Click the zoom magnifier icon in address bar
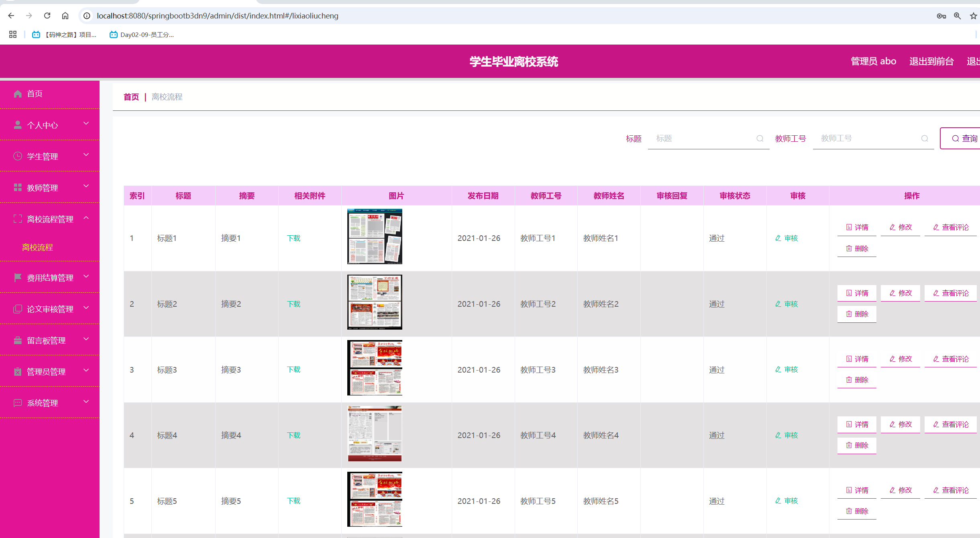This screenshot has width=980, height=538. click(x=958, y=16)
